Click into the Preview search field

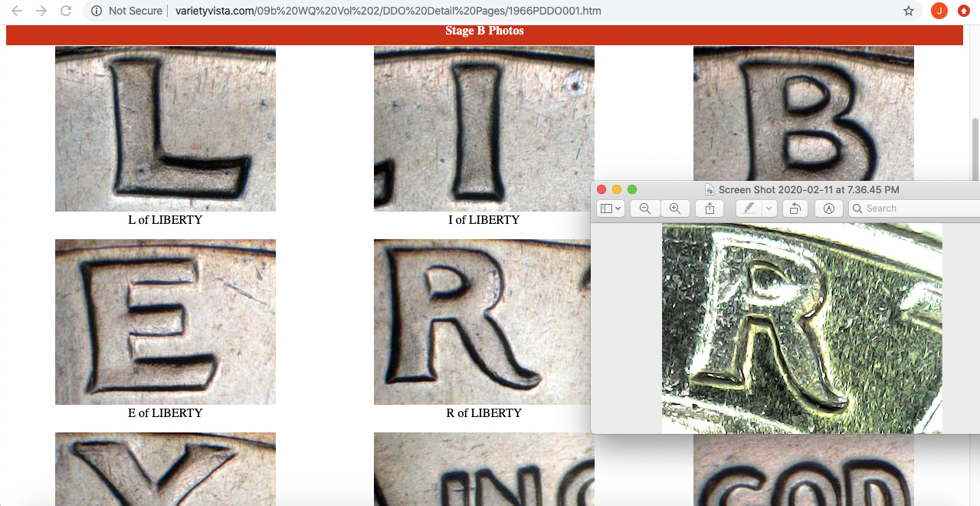[x=916, y=209]
